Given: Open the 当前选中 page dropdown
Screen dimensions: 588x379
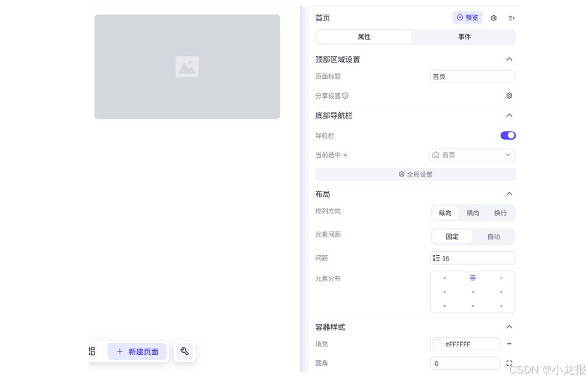Looking at the screenshot, I should click(472, 154).
